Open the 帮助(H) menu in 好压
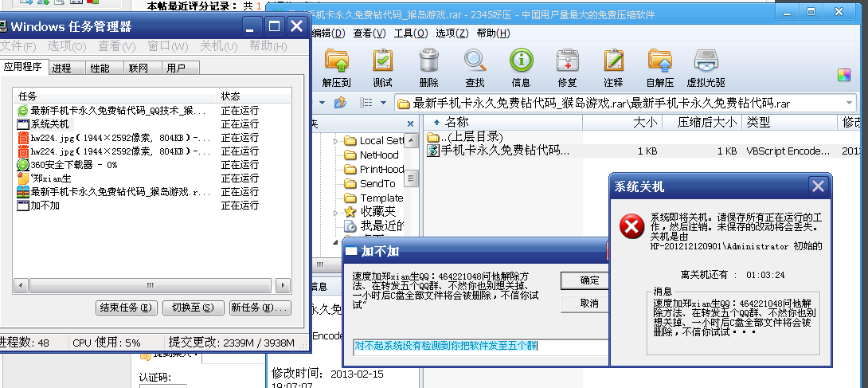Screen dimensions: 868x388 point(493,33)
